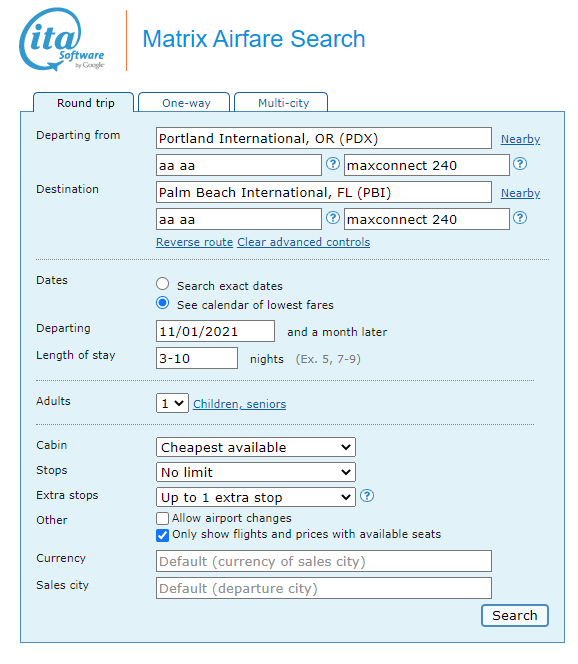Click the ITA Software logo
The image size is (578, 664).
pyautogui.click(x=62, y=39)
